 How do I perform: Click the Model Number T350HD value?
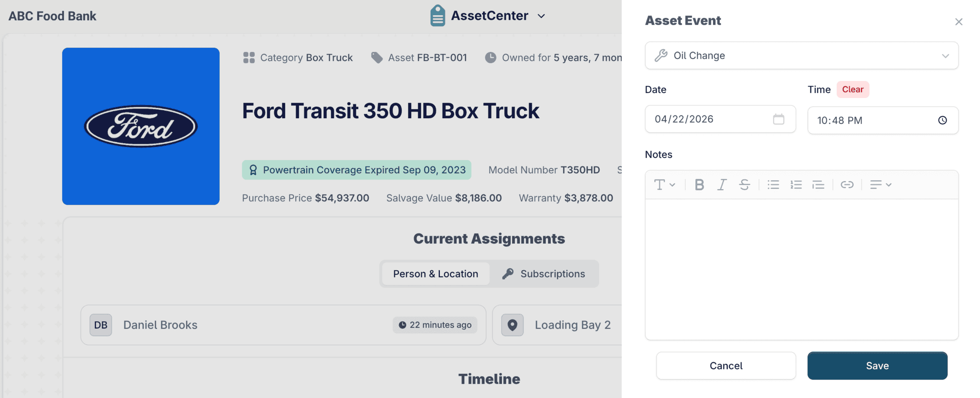[x=580, y=170]
